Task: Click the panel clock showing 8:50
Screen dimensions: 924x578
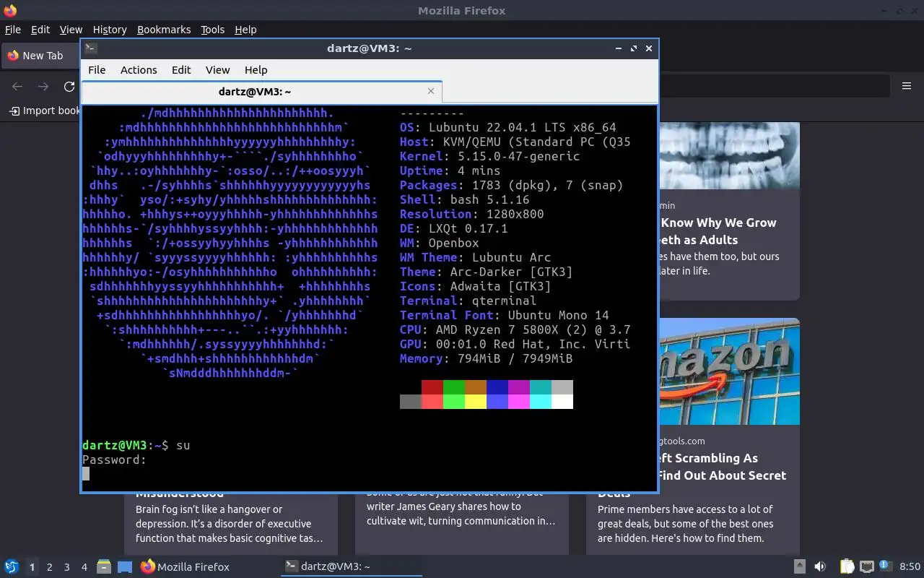Action: [x=910, y=567]
